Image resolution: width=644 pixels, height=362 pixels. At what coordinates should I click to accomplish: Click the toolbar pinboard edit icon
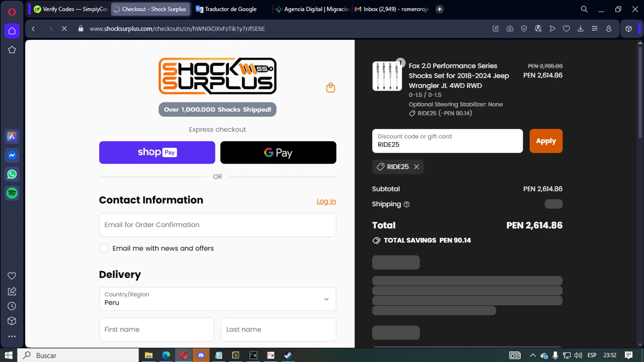[x=495, y=29]
